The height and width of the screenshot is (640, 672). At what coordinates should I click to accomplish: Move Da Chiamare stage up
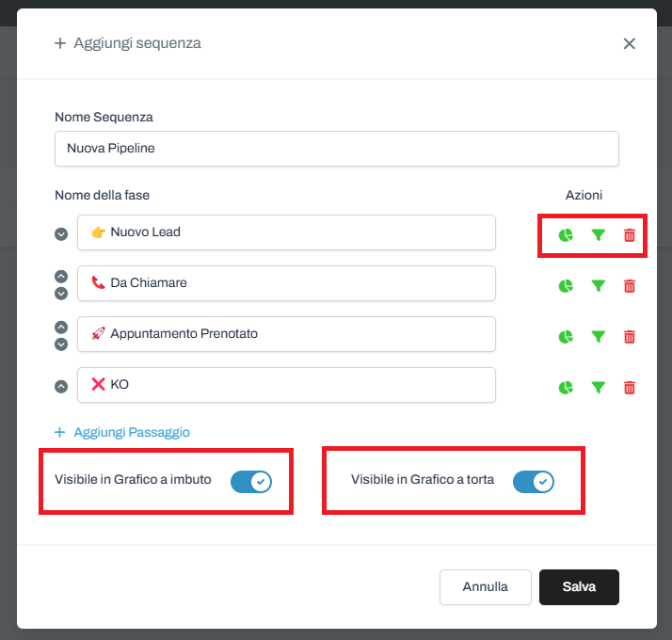[61, 277]
